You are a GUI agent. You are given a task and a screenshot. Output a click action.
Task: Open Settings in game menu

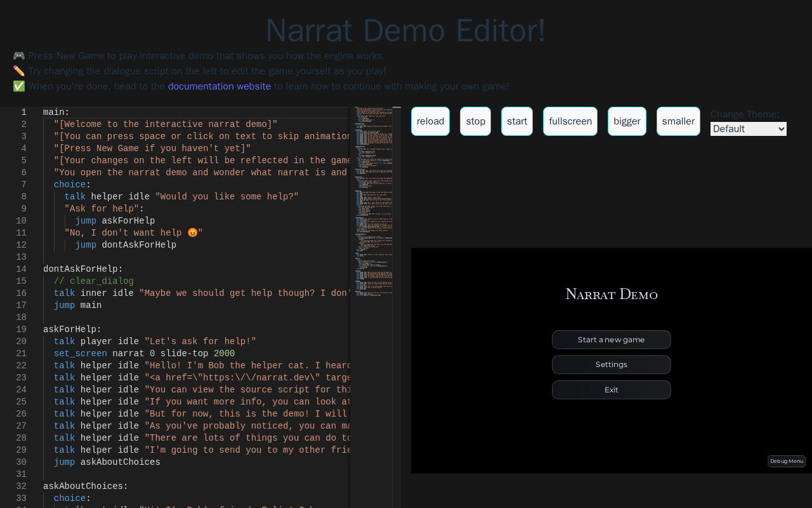coord(611,364)
